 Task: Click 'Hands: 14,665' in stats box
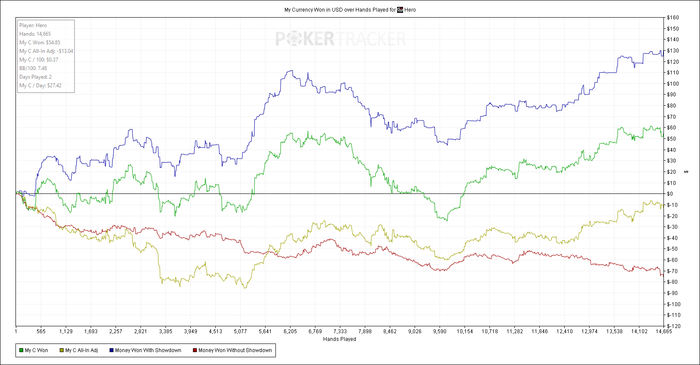pos(35,34)
